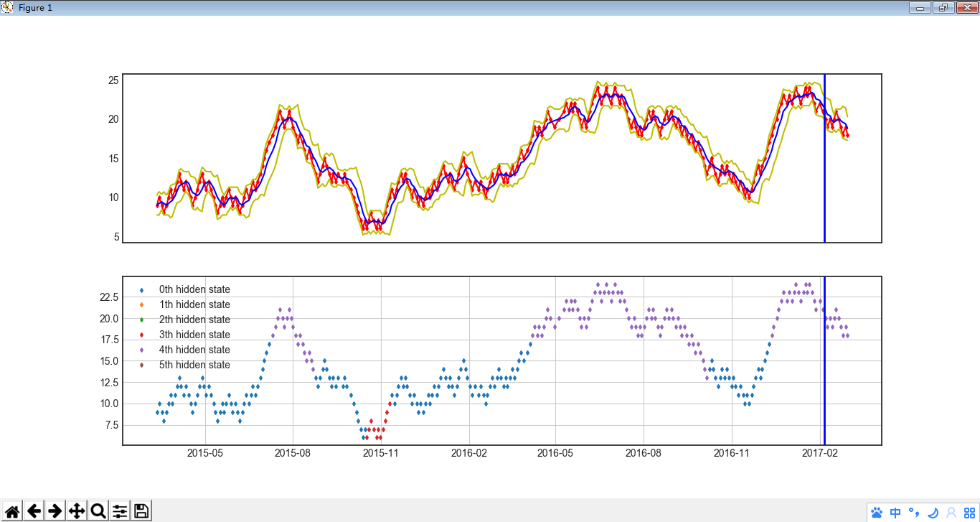Viewport: 980px width, 522px height.
Task: Open the Configure subplots dialog
Action: pos(120,511)
